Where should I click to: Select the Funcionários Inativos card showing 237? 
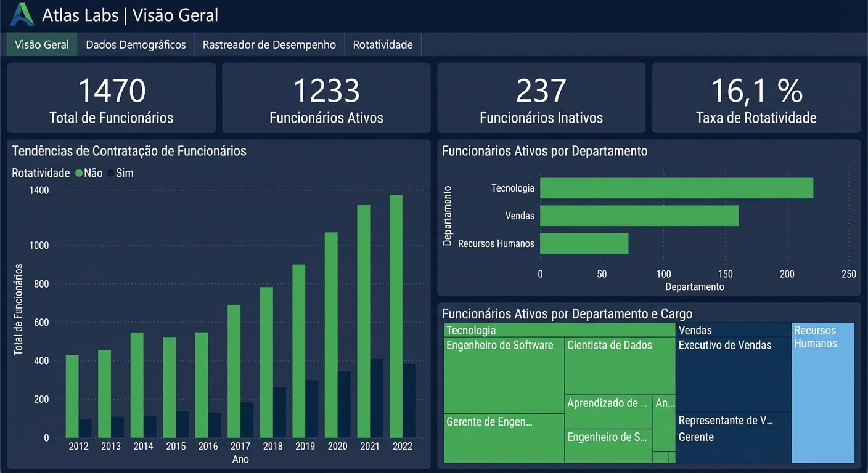tap(541, 98)
